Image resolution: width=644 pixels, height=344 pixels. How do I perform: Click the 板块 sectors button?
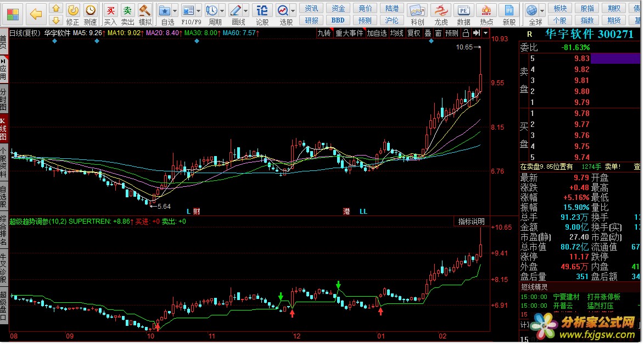(560, 8)
